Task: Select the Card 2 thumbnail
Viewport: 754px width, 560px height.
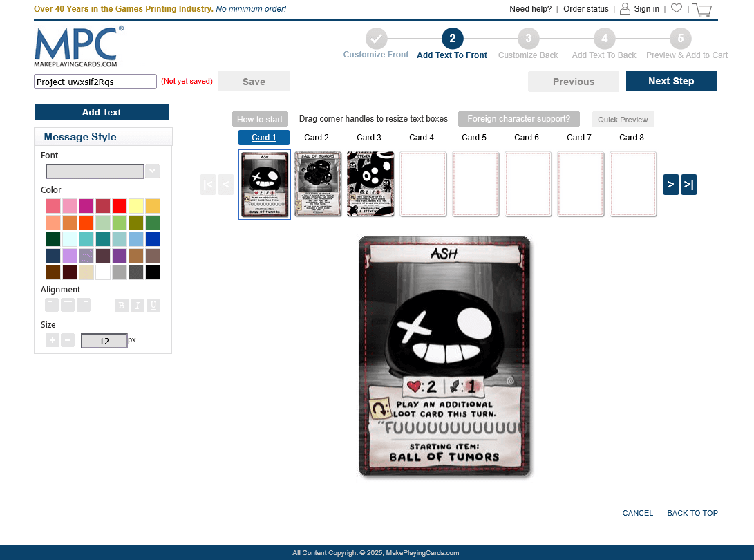Action: (317, 184)
